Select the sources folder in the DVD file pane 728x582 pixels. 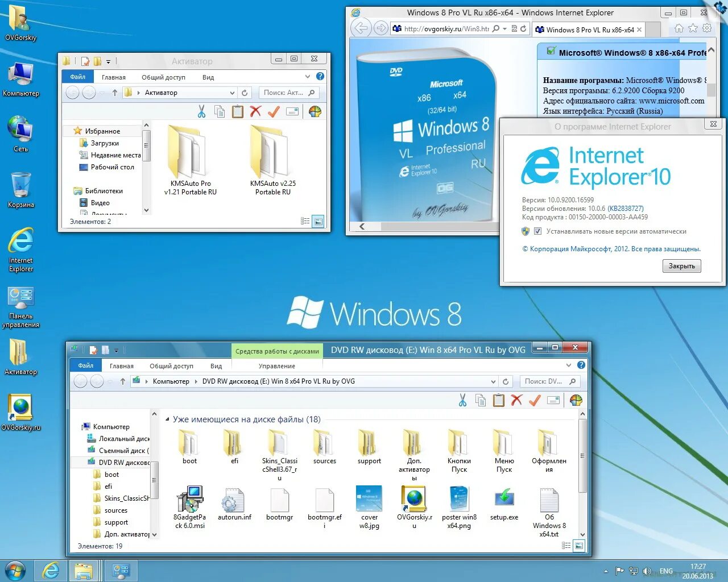pyautogui.click(x=324, y=447)
